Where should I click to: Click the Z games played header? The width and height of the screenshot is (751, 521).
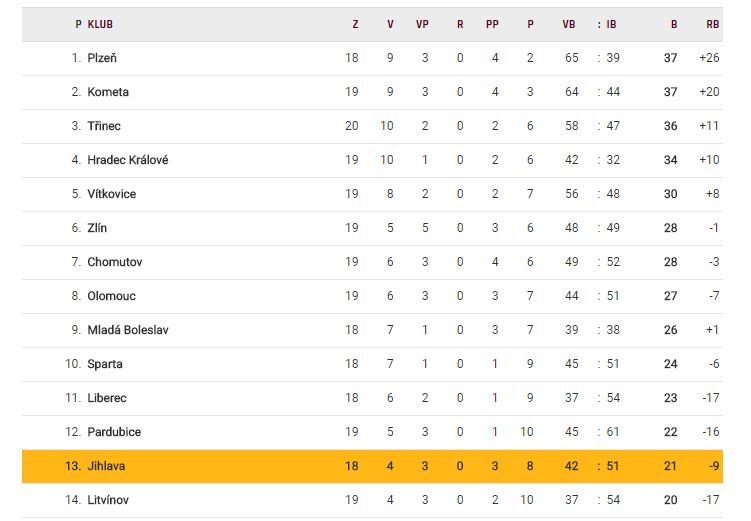(355, 24)
